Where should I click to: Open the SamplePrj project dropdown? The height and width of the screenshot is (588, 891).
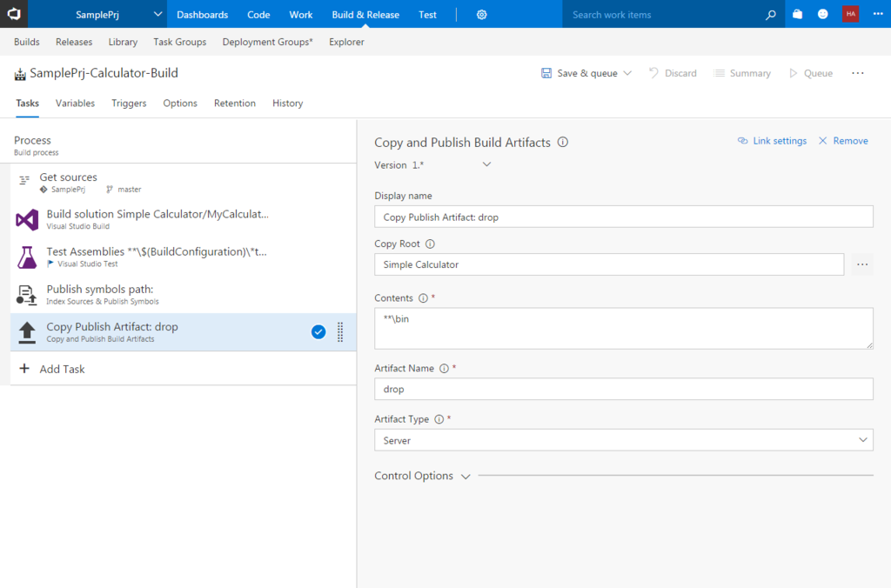[x=157, y=14]
